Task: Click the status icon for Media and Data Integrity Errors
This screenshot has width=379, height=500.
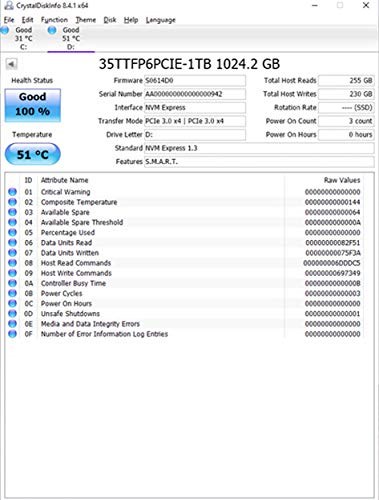Action: (x=12, y=324)
